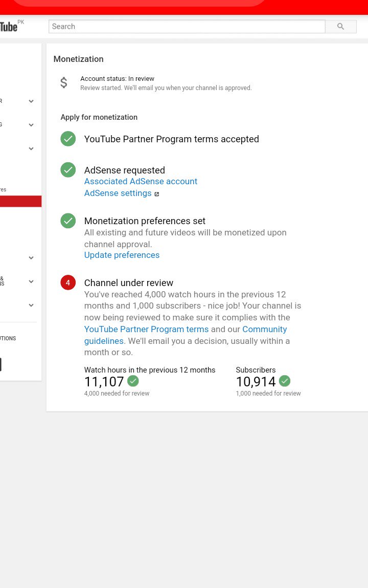The height and width of the screenshot is (588, 368).
Task: Click the 'AdSense requested' text
Action: [125, 170]
